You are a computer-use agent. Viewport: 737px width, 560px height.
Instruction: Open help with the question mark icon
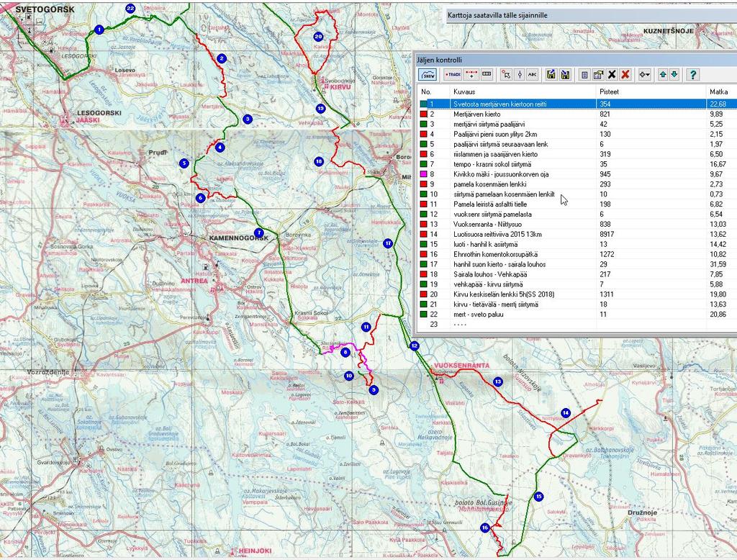[692, 74]
